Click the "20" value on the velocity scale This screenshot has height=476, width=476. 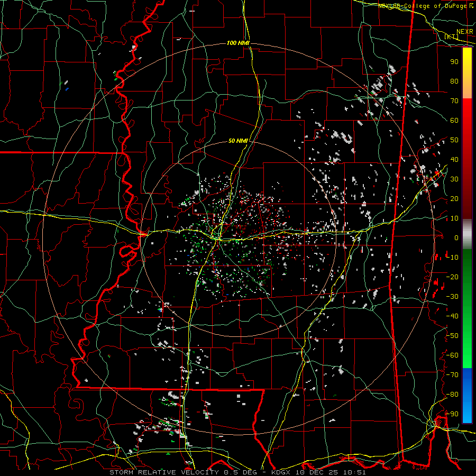coord(454,198)
